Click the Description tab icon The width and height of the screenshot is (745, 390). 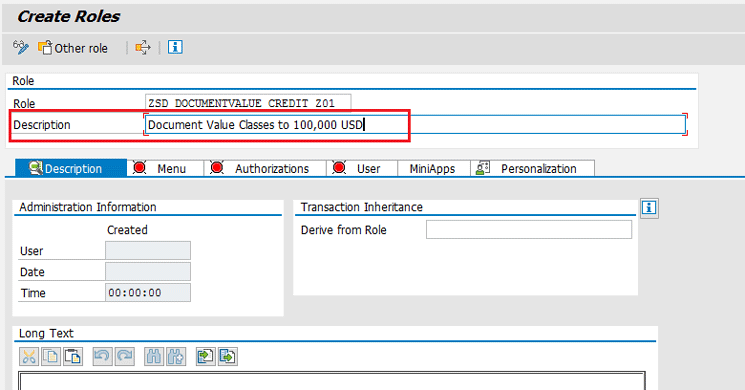[35, 168]
